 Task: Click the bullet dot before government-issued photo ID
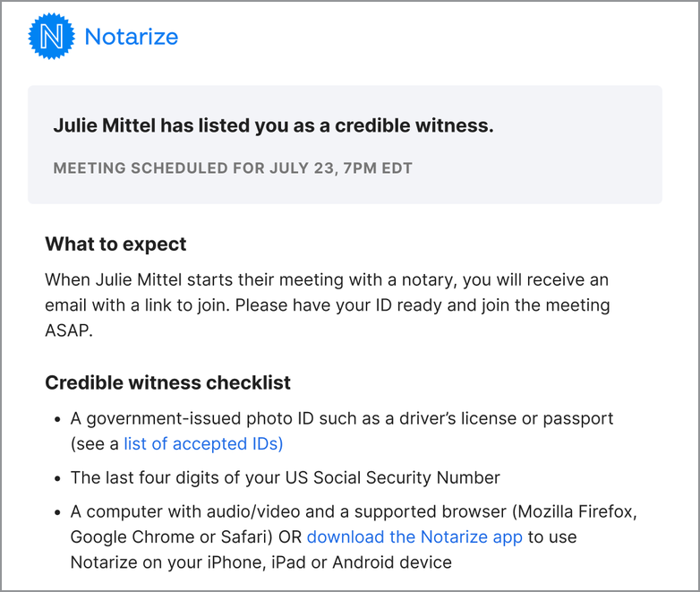[57, 419]
